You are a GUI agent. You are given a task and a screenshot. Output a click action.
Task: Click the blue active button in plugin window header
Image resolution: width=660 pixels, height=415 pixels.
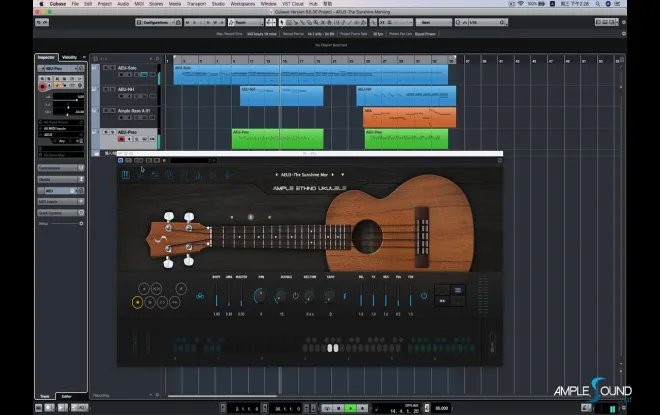[x=120, y=160]
